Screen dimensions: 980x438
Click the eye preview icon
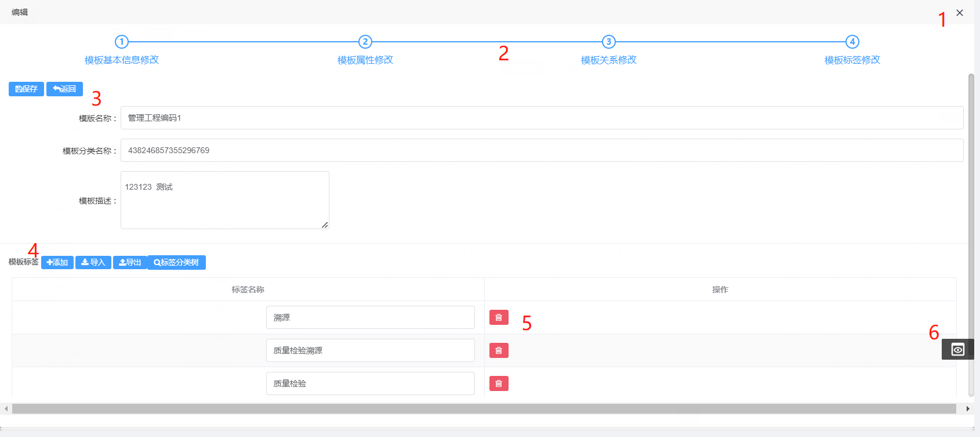[957, 349]
